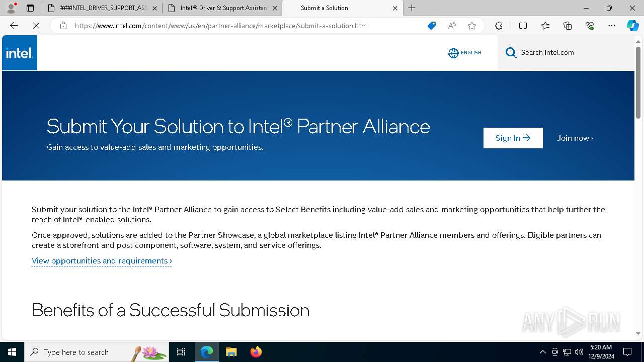Follow the Join now link
This screenshot has height=362, width=644.
575,138
